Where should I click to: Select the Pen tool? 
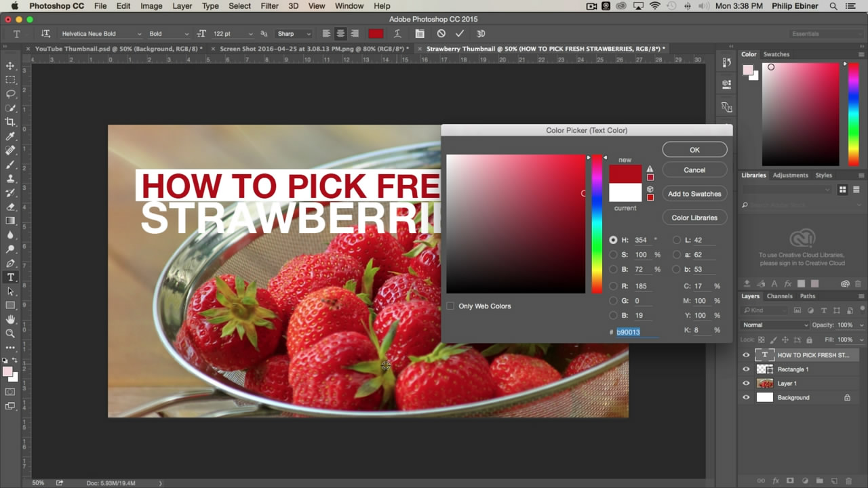tap(10, 263)
